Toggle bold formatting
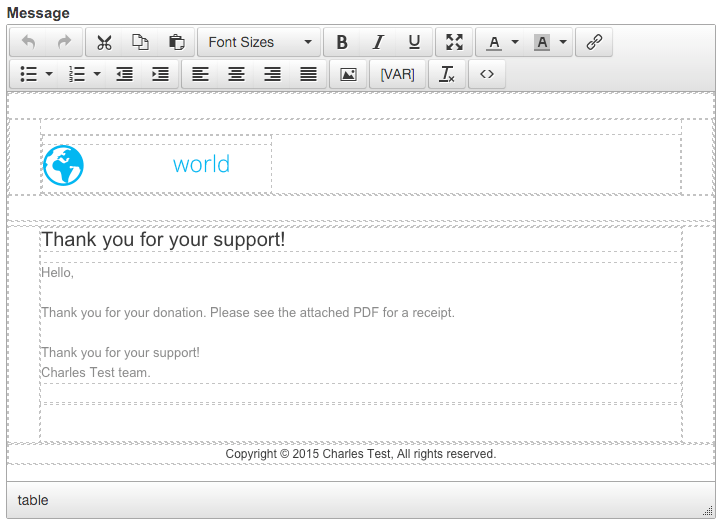 (x=342, y=42)
